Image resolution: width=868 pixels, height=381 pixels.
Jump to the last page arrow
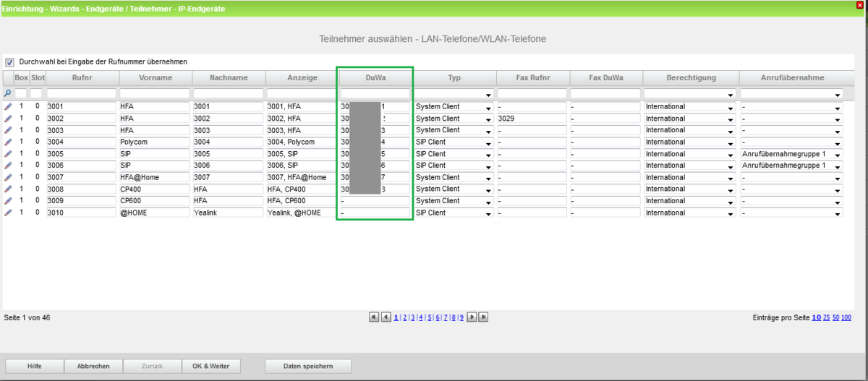click(483, 317)
